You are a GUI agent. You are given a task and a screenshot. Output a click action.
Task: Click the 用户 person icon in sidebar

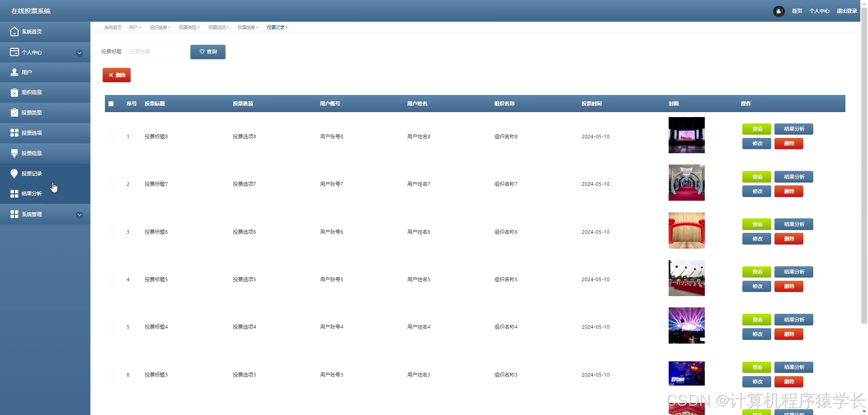(14, 72)
